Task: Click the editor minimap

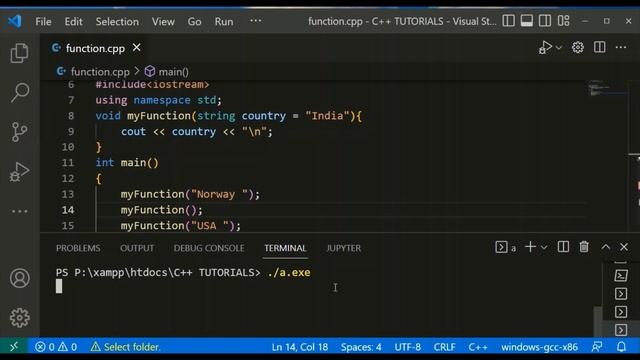Action: [607, 88]
